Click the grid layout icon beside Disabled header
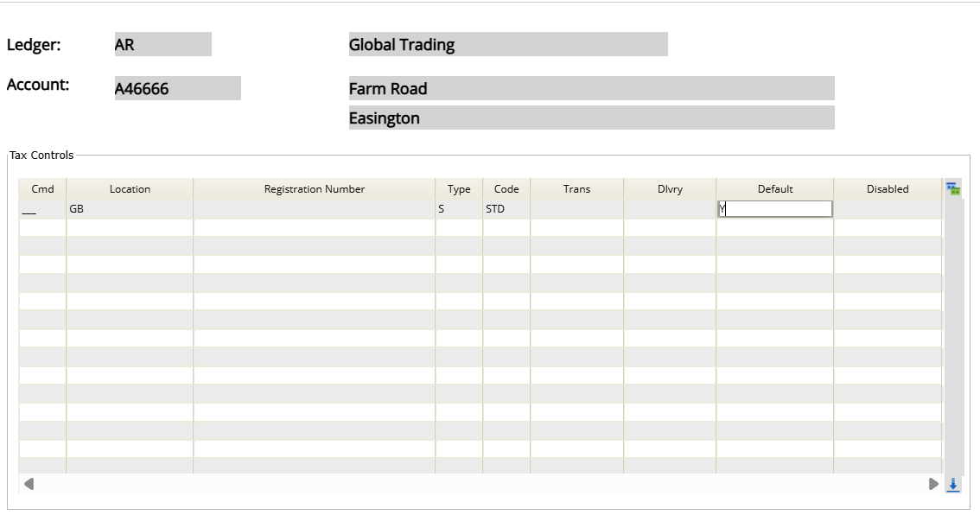Viewport: 980px width, 515px height. point(953,189)
